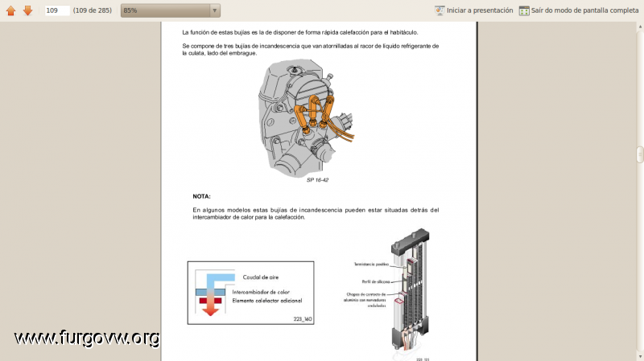
Task: Go to previous page with up arrow
Action: (x=10, y=10)
